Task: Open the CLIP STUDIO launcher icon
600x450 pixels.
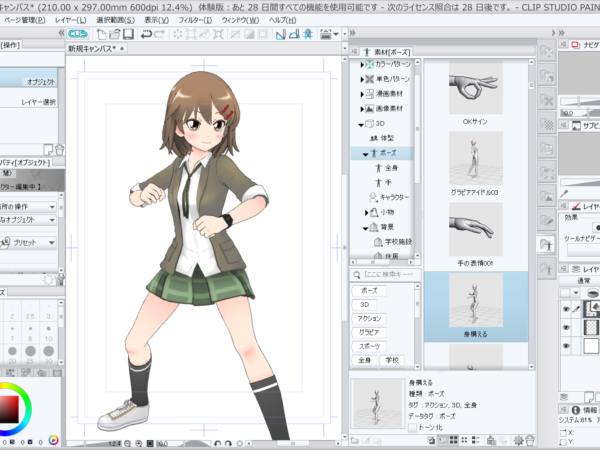Action: tap(78, 34)
